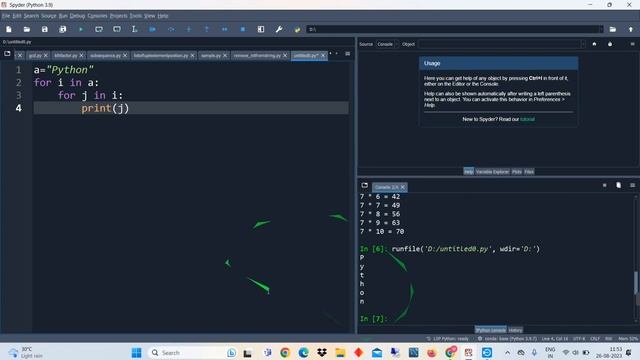This screenshot has height=360, width=640.
Task: Run the file with the play button
Action: (x=81, y=29)
